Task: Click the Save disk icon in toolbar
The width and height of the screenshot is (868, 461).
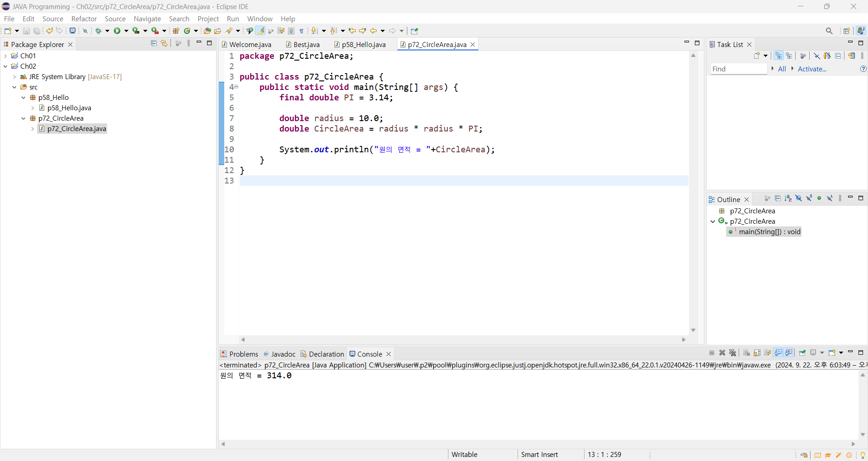Action: pos(26,31)
